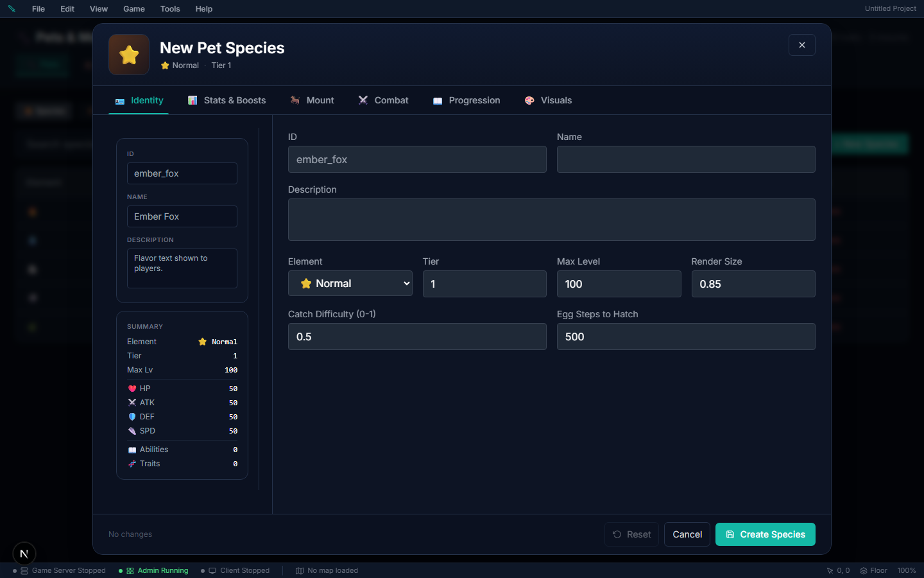The height and width of the screenshot is (578, 924).
Task: Click the Floor layers icon
Action: coord(864,570)
